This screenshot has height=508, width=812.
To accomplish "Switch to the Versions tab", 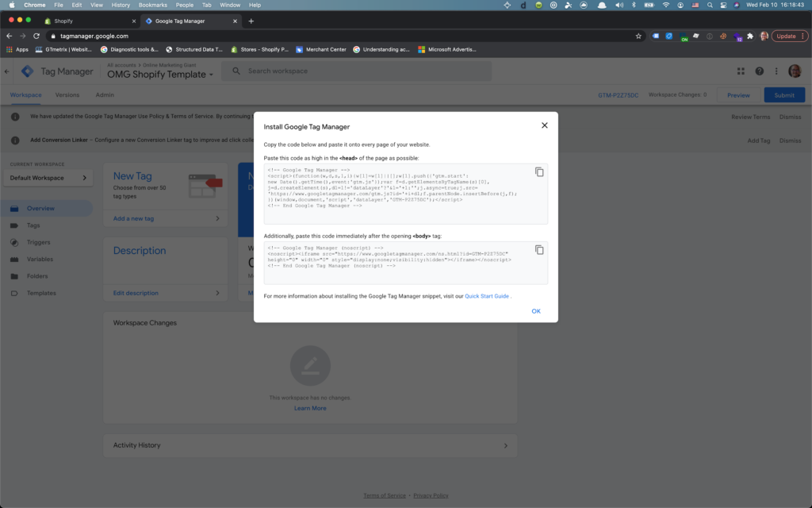I will click(x=67, y=95).
